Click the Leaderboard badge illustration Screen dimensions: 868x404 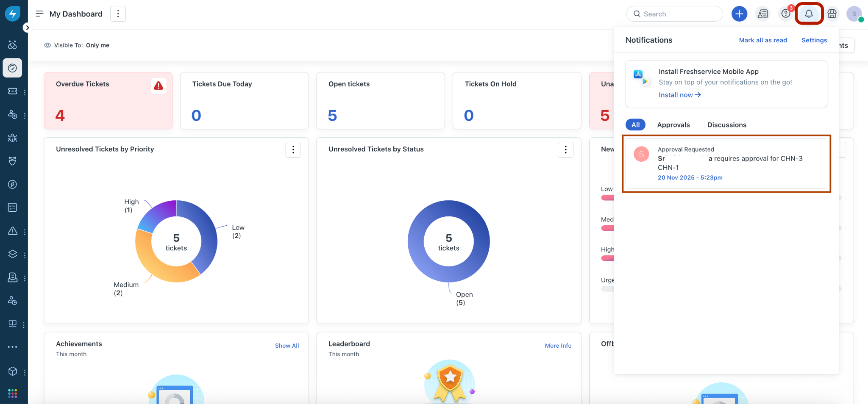[449, 381]
